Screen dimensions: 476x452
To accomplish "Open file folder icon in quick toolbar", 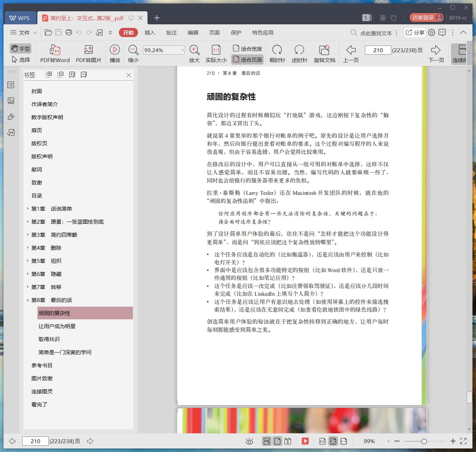I will (48, 32).
